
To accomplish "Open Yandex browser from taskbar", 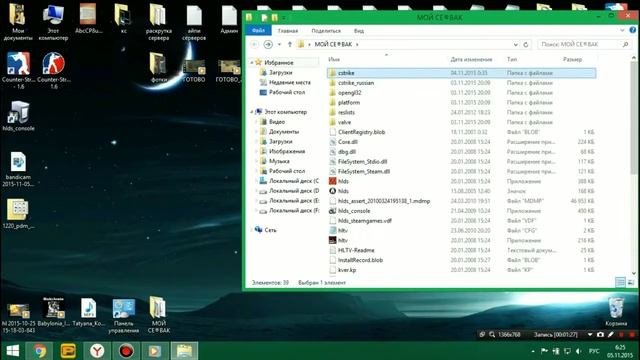I will coord(97,351).
